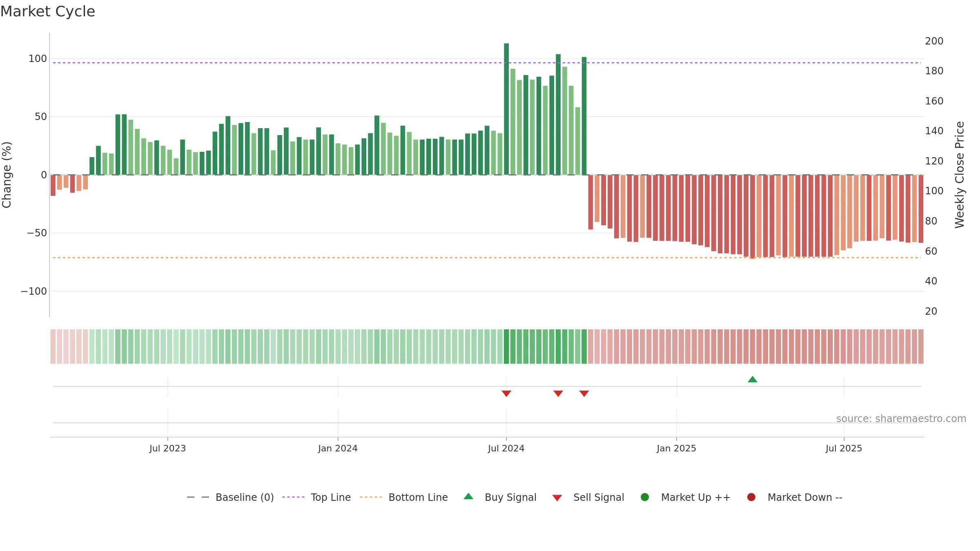Select the middle red sell signal marker
Image resolution: width=980 pixels, height=551 pixels.
(558, 393)
